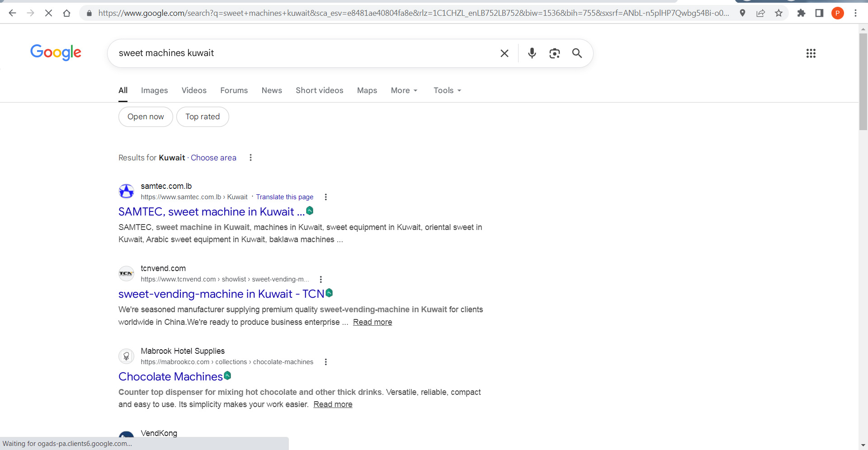The width and height of the screenshot is (868, 450).
Task: Open the Extensions puzzle icon
Action: click(801, 13)
